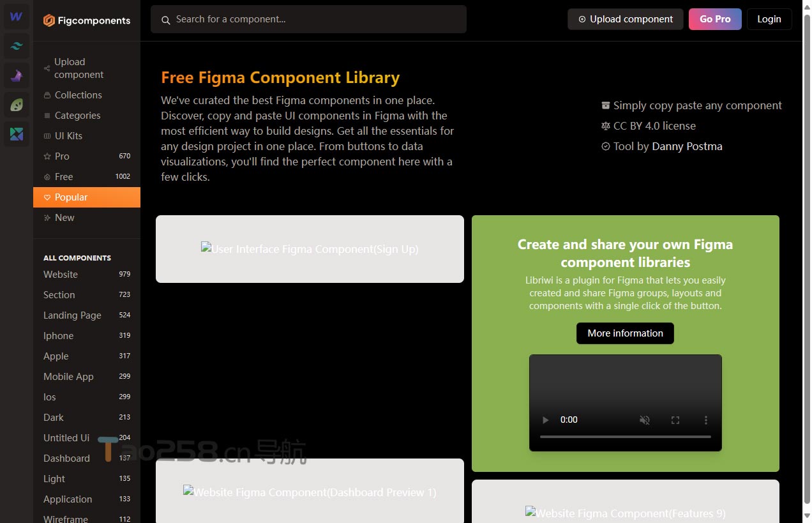Go to Categories in the sidebar

[87, 116]
